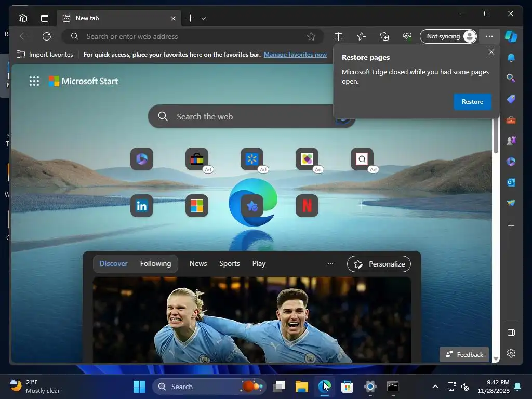Add a sidebar app with plus icon

(x=511, y=225)
